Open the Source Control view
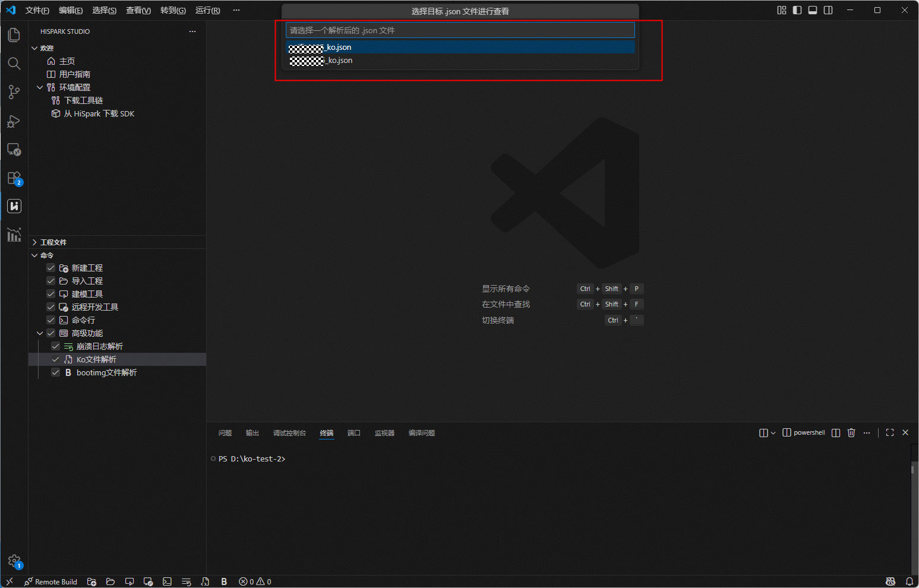Image resolution: width=919 pixels, height=588 pixels. pyautogui.click(x=14, y=92)
